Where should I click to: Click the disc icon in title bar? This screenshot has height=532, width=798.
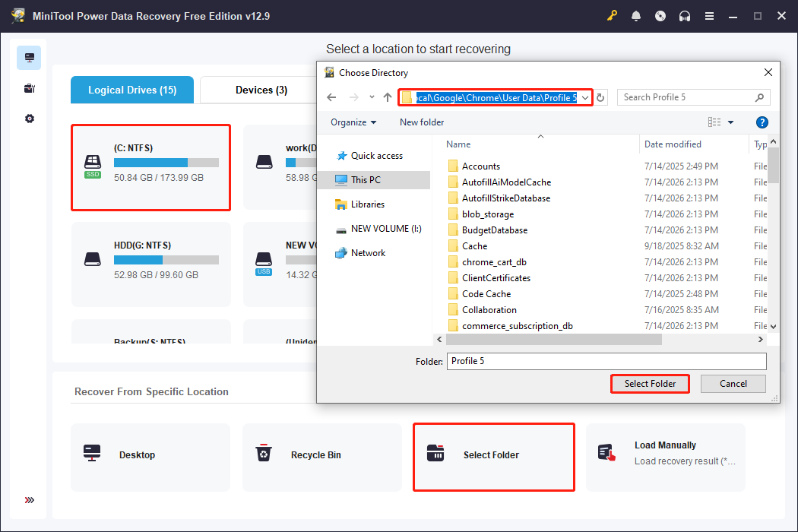(660, 16)
